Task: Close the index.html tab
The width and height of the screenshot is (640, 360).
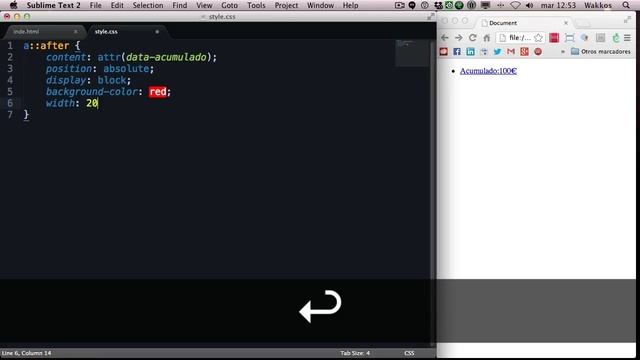Action: click(x=76, y=31)
